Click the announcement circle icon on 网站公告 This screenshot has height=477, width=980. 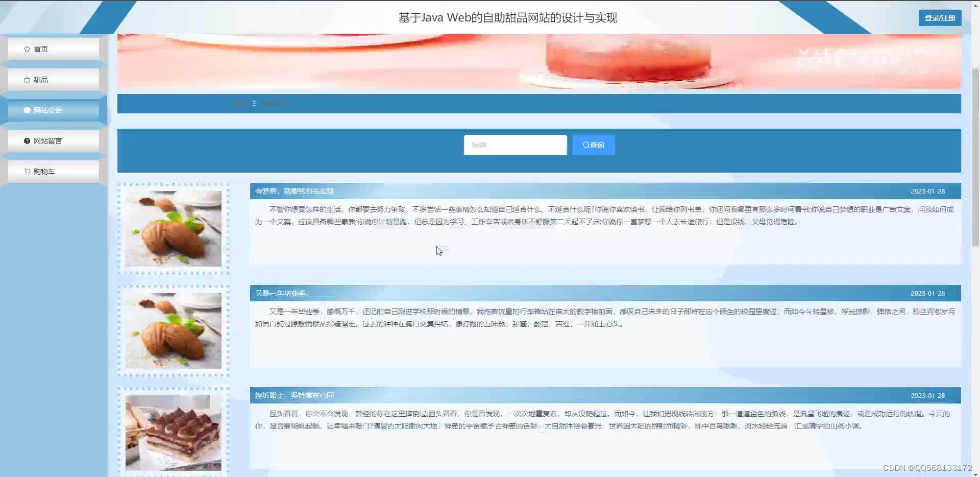coord(27,110)
